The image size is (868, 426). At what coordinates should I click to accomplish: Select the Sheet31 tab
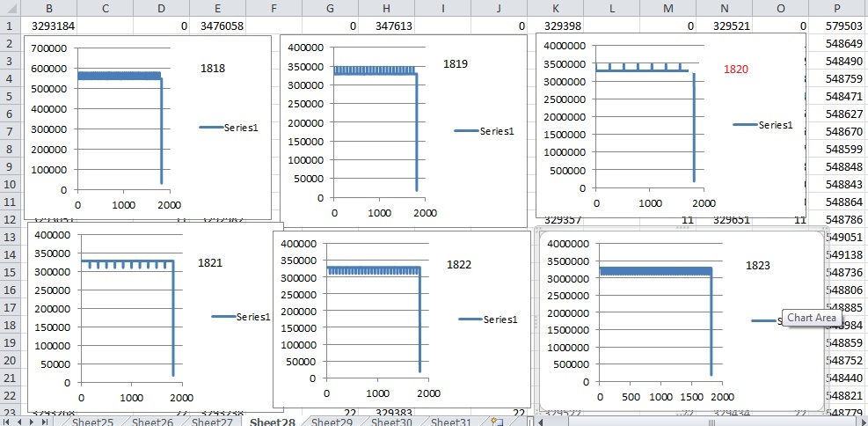pos(452,422)
